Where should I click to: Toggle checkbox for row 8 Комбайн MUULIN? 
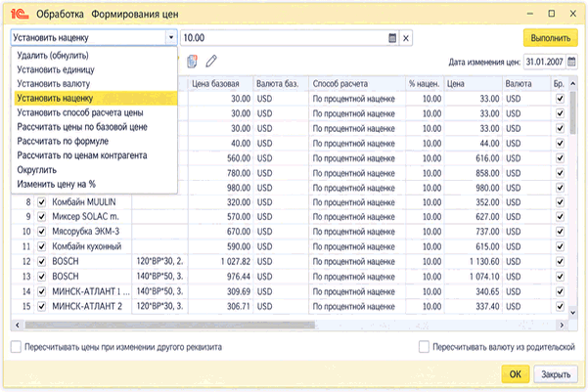point(41,202)
